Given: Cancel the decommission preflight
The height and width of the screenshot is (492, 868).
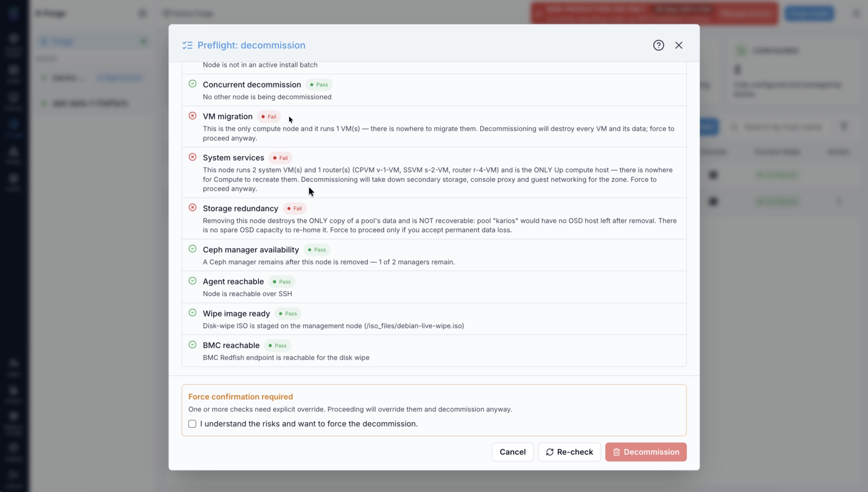Looking at the screenshot, I should click(x=513, y=452).
